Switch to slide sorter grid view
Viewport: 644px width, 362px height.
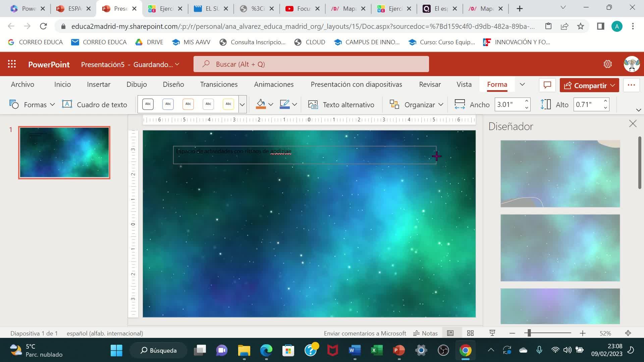click(x=470, y=333)
